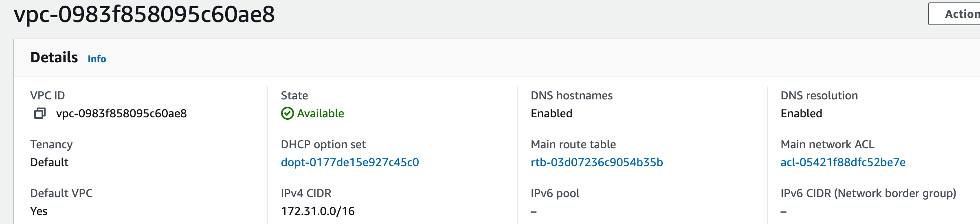Copy the VPC ID using the copy icon
This screenshot has width=980, height=224.
point(40,113)
